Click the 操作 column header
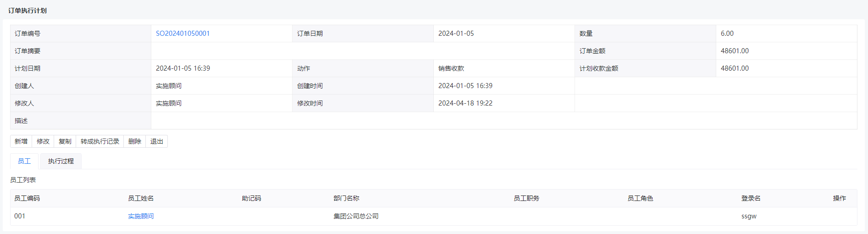 (x=840, y=198)
